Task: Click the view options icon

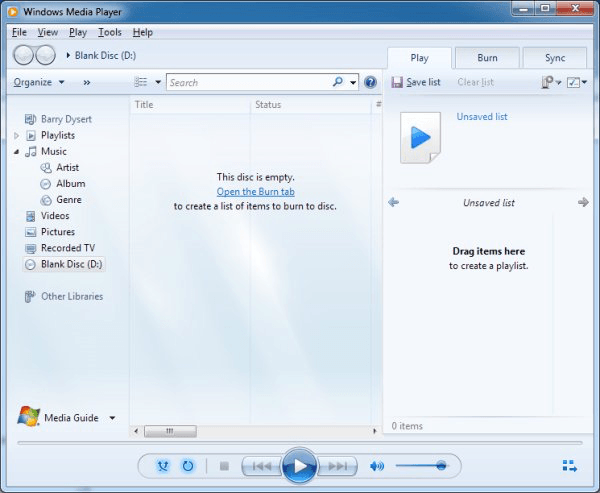Action: (141, 82)
